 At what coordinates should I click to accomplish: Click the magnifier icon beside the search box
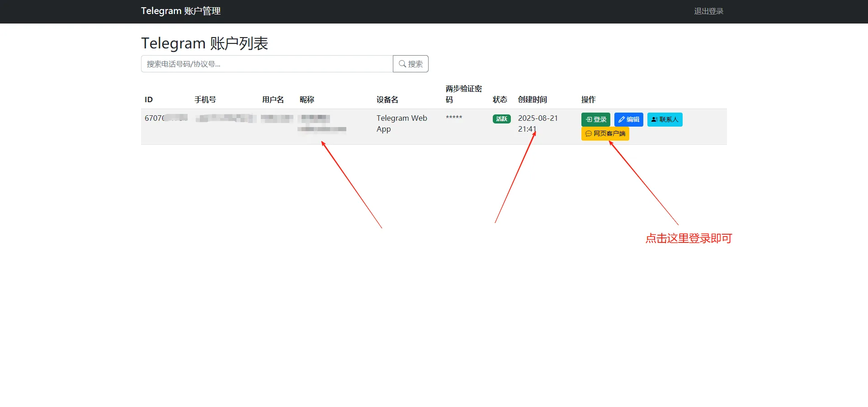coord(402,64)
